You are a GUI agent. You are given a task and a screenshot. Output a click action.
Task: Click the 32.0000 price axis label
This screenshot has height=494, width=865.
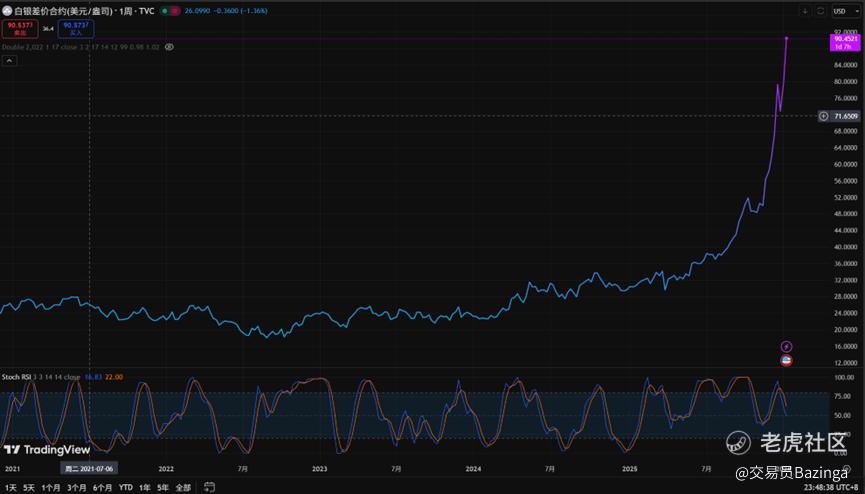(846, 280)
